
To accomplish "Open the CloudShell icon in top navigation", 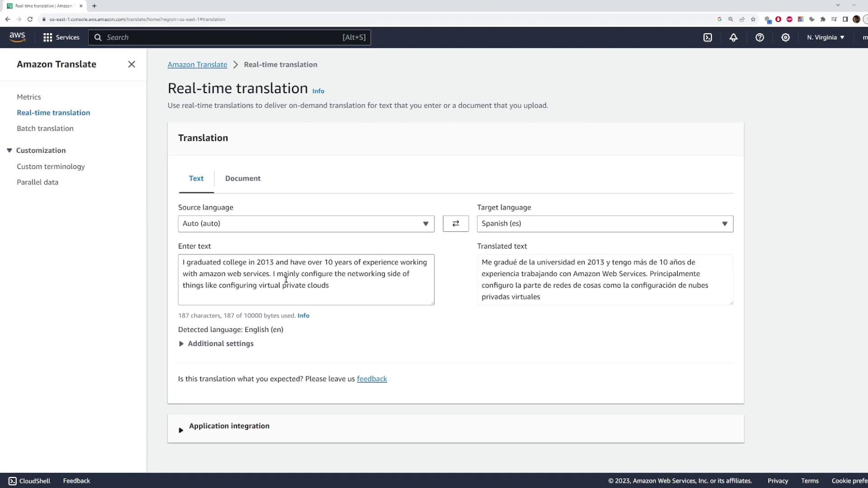I will point(708,38).
